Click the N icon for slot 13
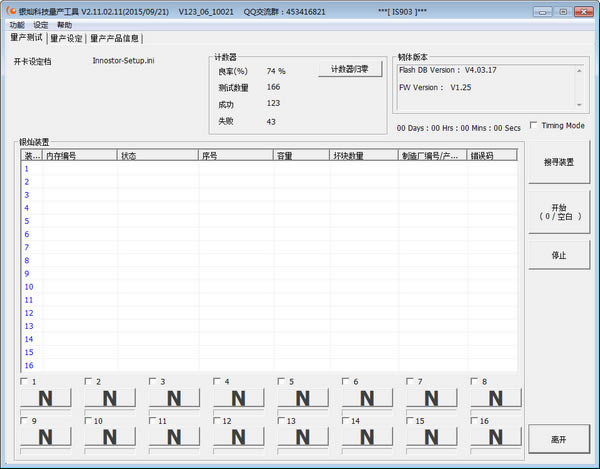 302,437
